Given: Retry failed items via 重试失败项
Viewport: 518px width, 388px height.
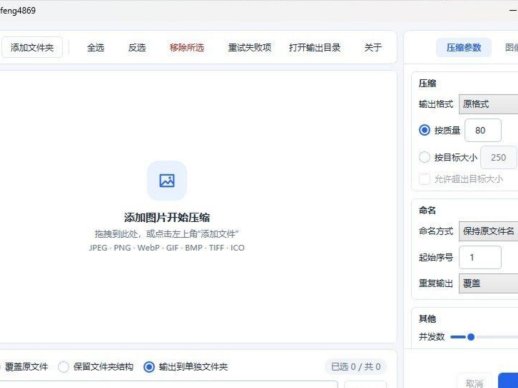Looking at the screenshot, I should coord(250,48).
